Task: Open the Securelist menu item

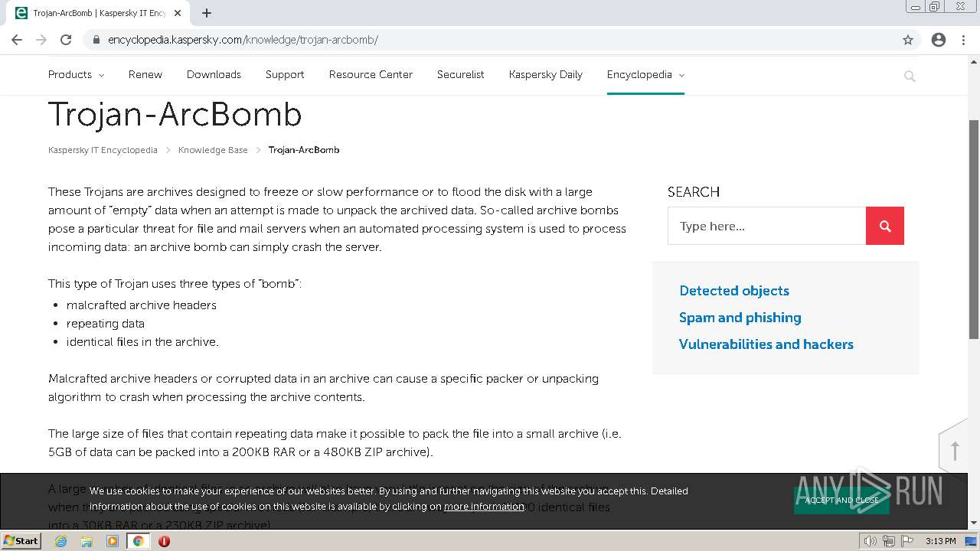Action: point(460,74)
